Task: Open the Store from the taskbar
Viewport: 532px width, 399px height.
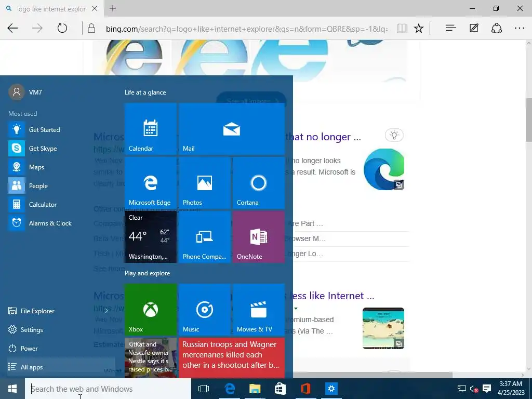Action: pos(280,389)
